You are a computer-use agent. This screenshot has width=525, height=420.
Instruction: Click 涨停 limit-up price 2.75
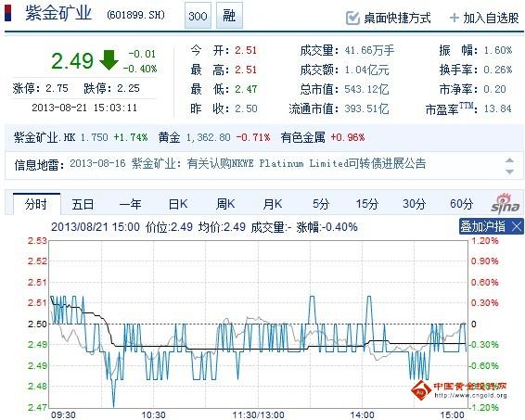[57, 88]
